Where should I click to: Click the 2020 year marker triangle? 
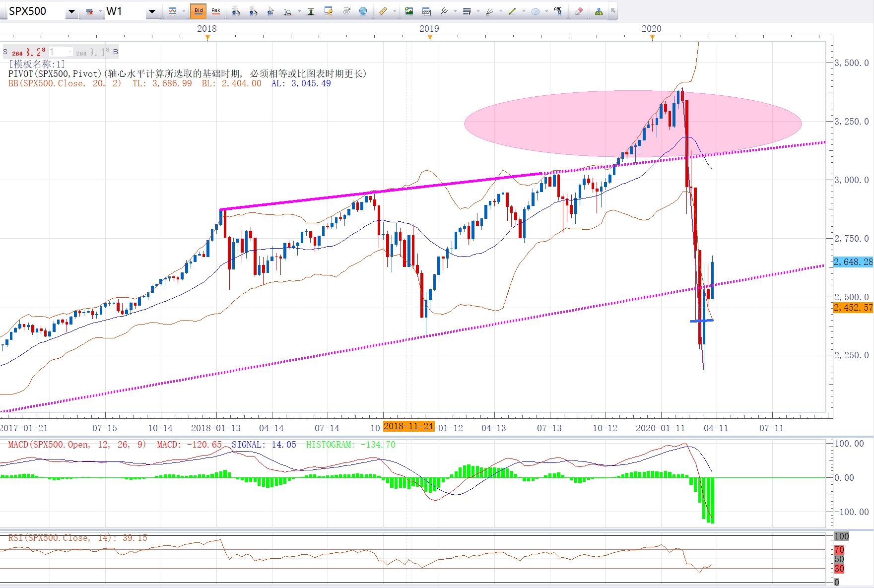652,38
